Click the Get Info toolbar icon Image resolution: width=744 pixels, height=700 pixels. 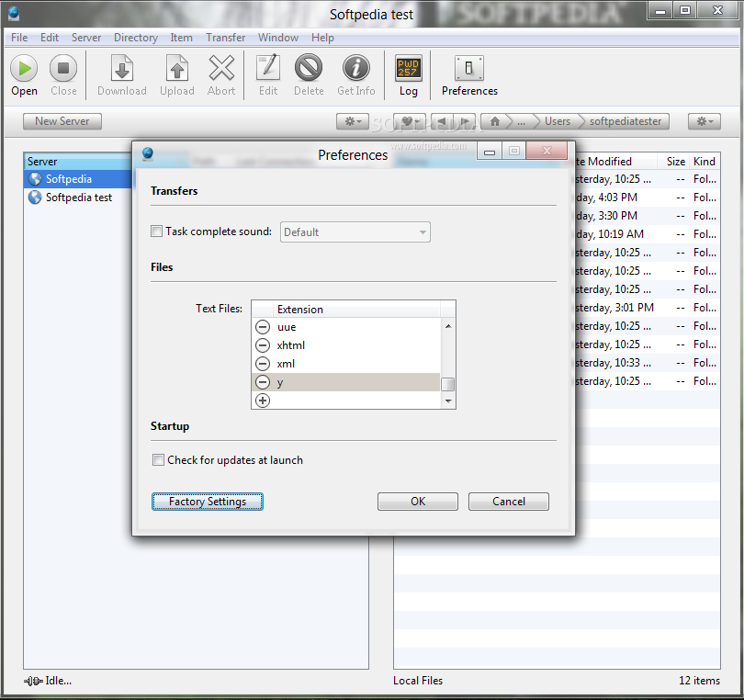(x=355, y=67)
